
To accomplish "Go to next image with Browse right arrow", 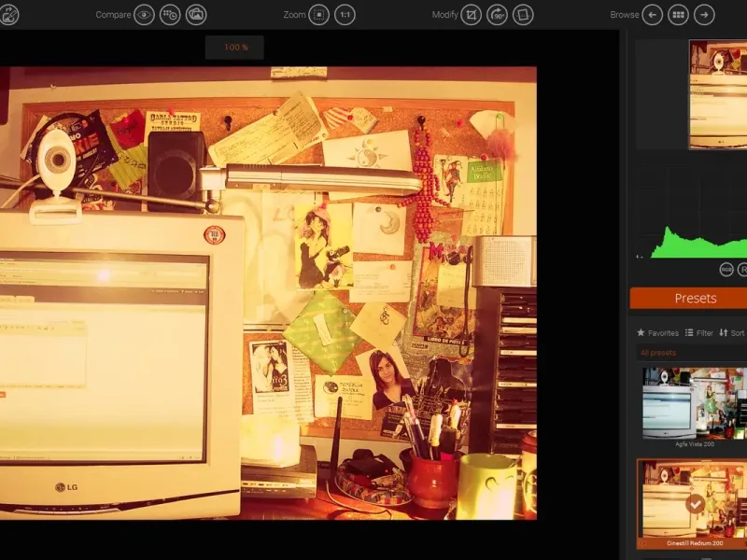I will coord(705,15).
